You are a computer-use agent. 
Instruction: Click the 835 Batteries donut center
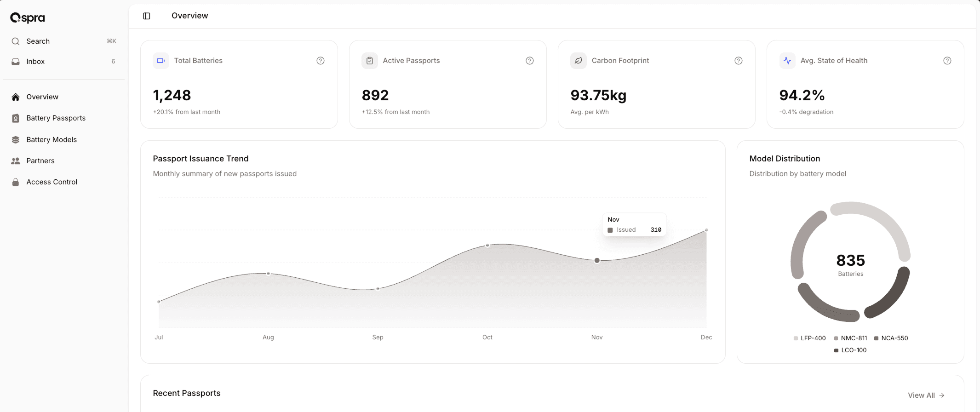pyautogui.click(x=851, y=264)
